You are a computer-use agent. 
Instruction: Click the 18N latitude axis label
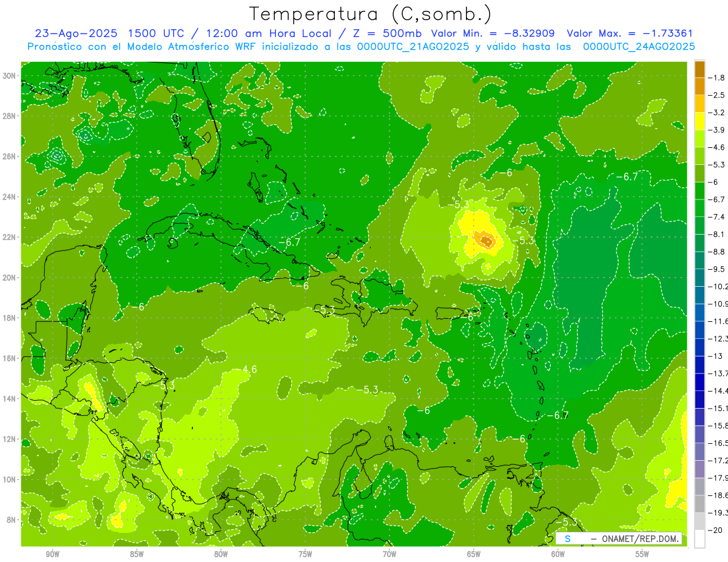point(9,318)
